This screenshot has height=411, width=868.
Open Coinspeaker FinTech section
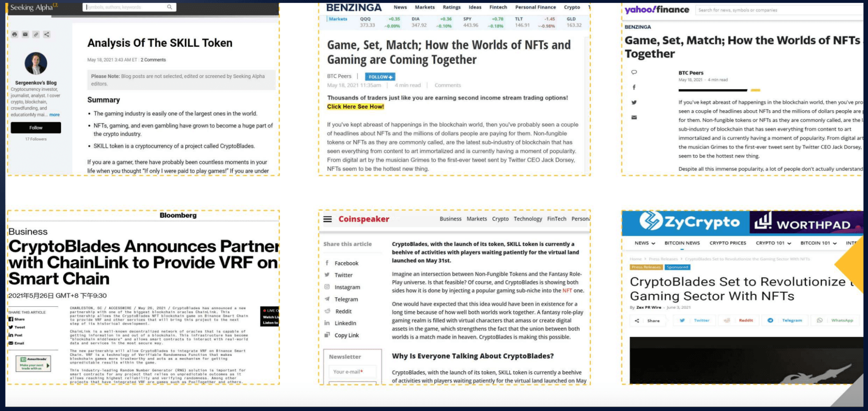click(556, 219)
